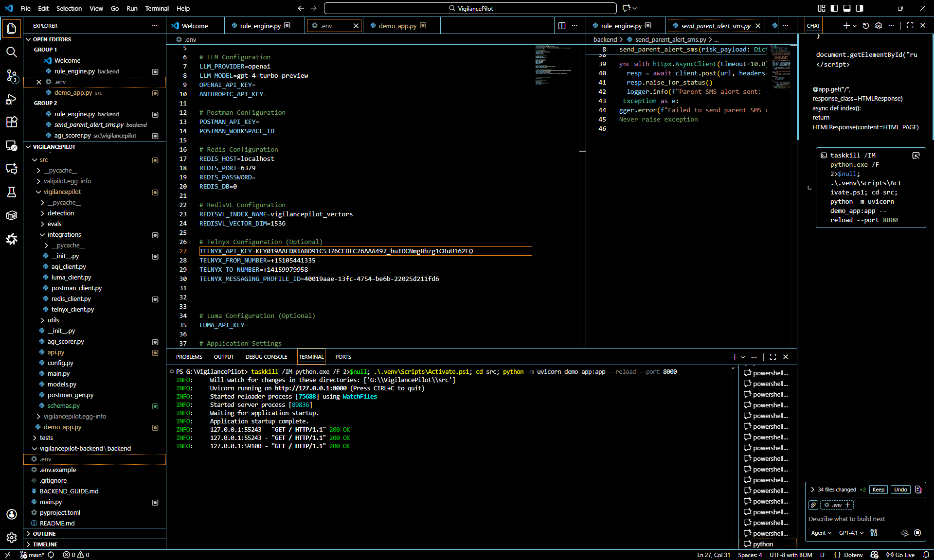Viewport: 934px width, 560px height.
Task: Click the Keep button
Action: (878, 490)
